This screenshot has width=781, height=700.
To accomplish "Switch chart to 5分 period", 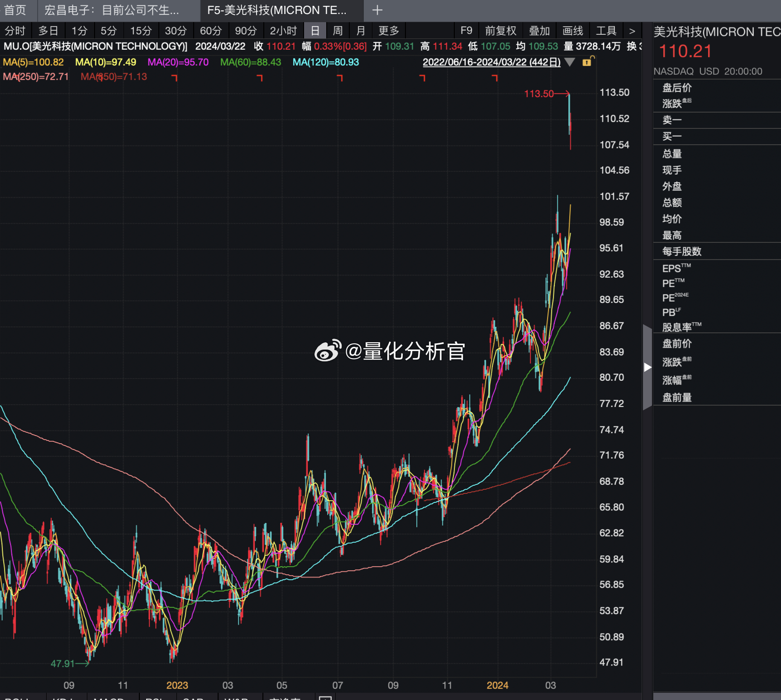I will (x=109, y=31).
